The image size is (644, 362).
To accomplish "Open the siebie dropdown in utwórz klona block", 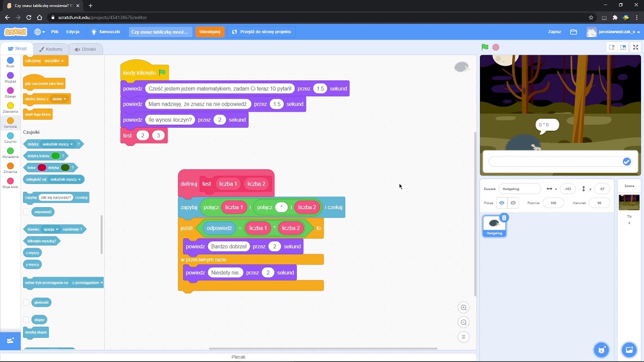I will click(x=59, y=99).
